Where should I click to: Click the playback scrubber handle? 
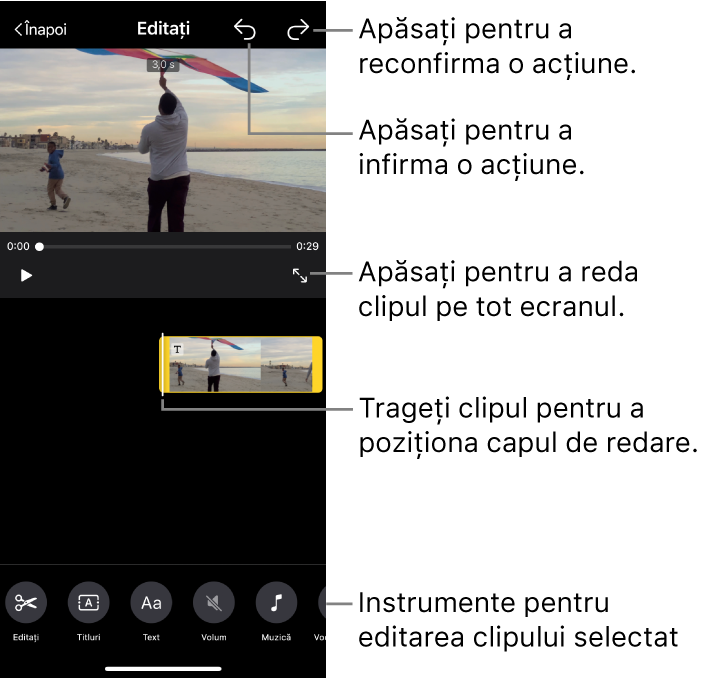pyautogui.click(x=40, y=247)
